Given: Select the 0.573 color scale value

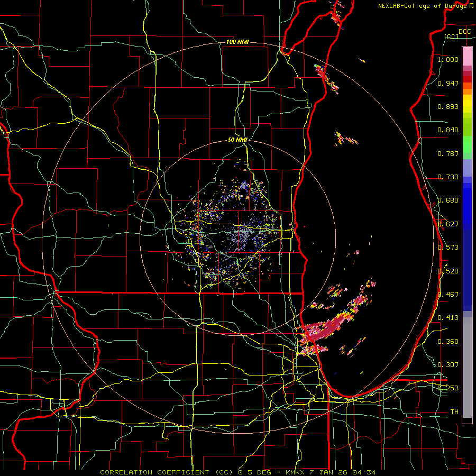Looking at the screenshot, I should coord(448,248).
